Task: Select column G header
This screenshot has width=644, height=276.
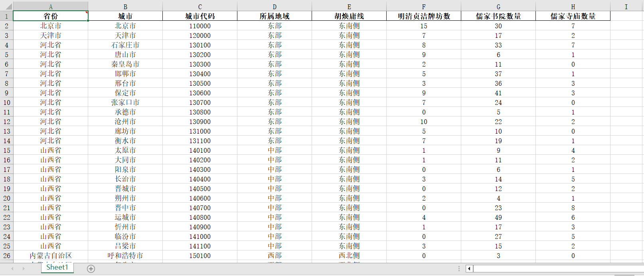Action: coord(498,7)
